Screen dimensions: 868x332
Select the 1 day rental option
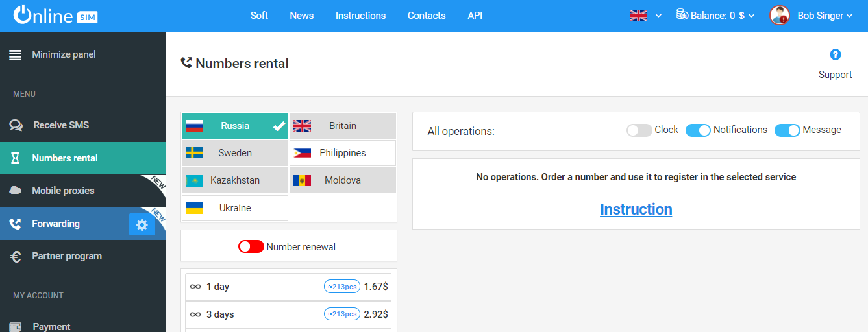[x=288, y=287]
